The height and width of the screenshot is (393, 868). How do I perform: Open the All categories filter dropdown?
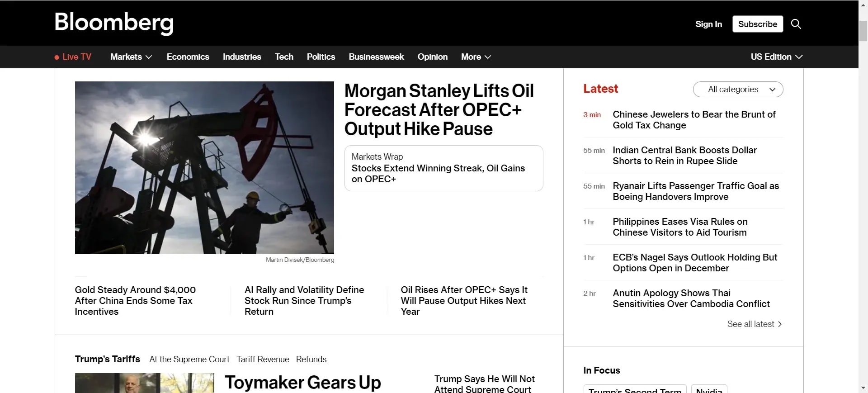click(x=738, y=90)
